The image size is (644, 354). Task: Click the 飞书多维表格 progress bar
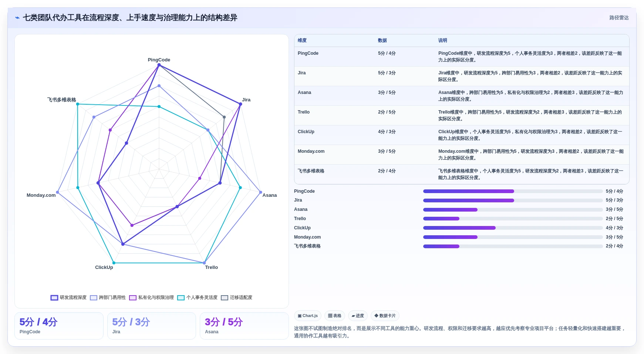click(x=513, y=246)
